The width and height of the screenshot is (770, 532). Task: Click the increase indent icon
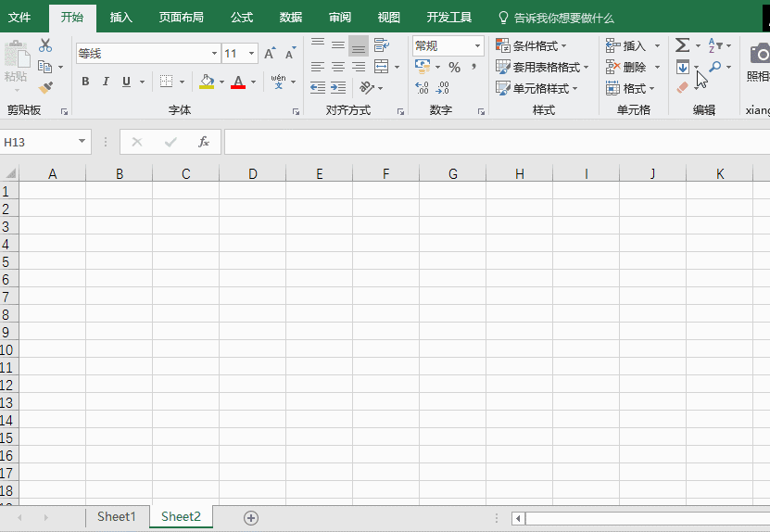point(338,88)
